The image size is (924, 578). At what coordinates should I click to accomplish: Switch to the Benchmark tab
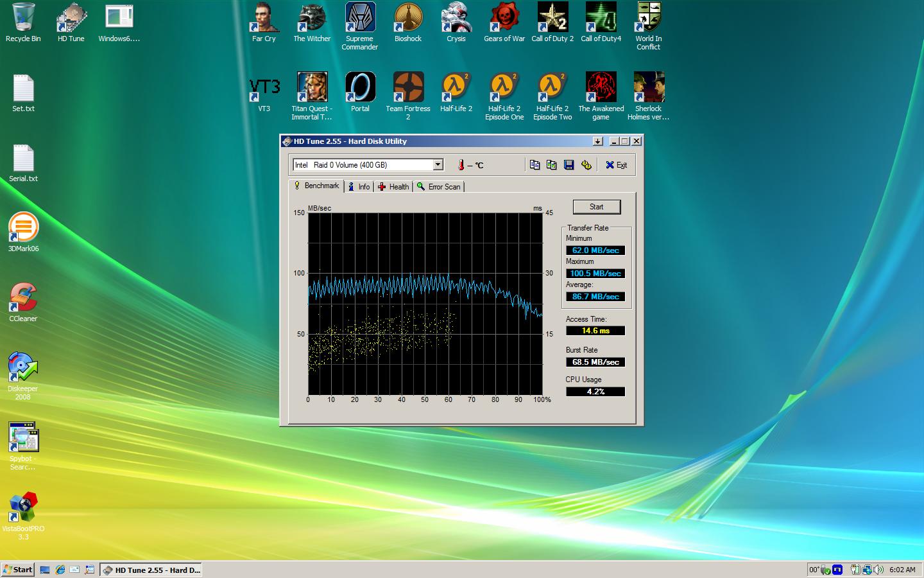[x=316, y=186]
